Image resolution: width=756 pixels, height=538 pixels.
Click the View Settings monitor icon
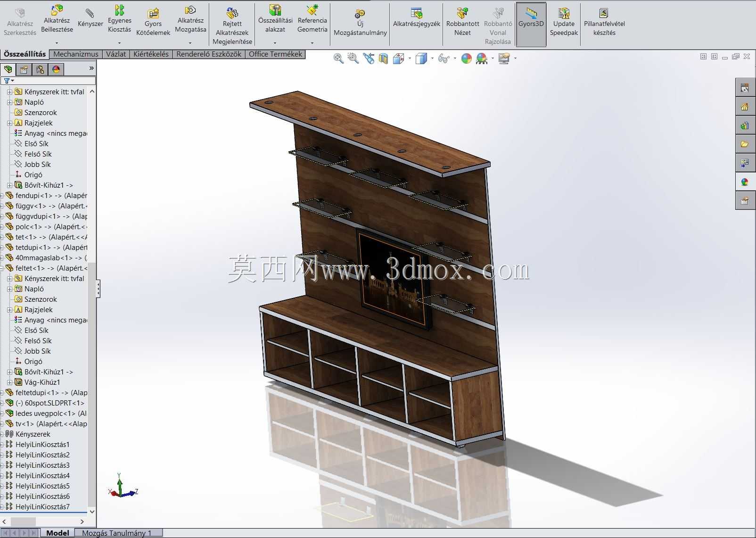[504, 58]
